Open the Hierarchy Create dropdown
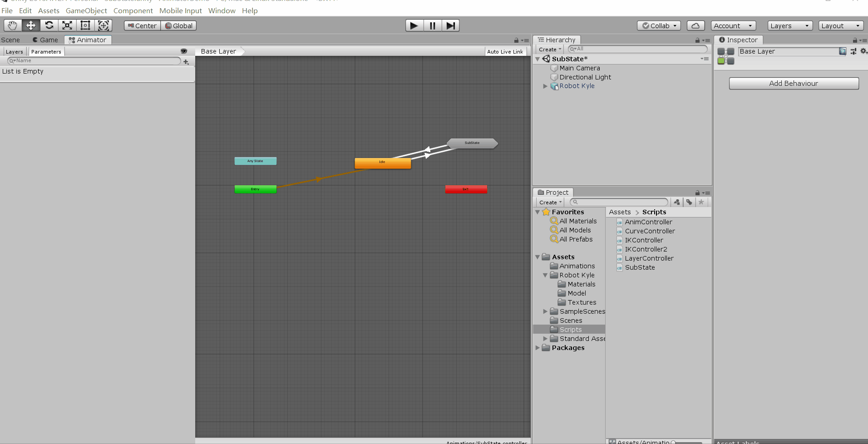 [x=550, y=49]
